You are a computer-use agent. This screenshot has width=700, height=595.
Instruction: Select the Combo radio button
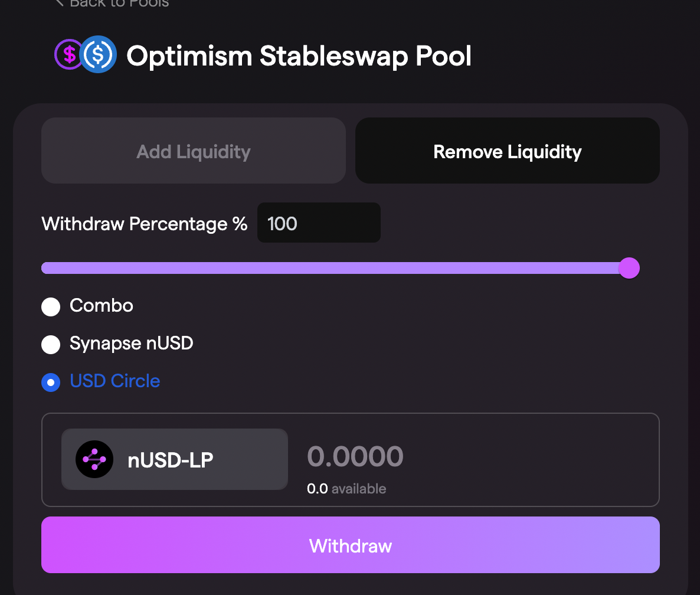[51, 307]
